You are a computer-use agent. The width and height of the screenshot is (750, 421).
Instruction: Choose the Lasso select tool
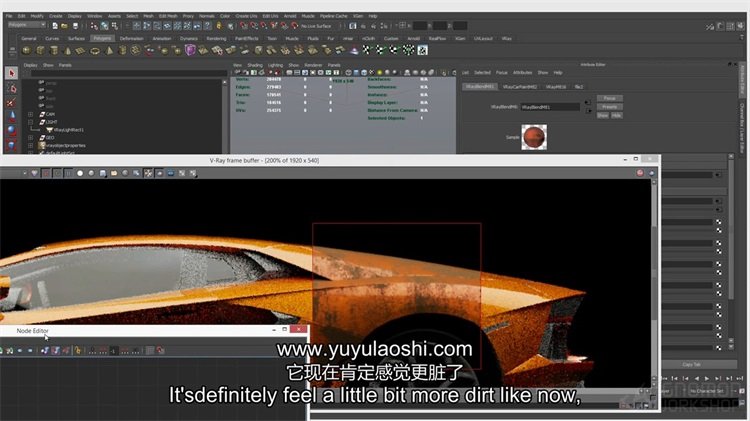[12, 89]
